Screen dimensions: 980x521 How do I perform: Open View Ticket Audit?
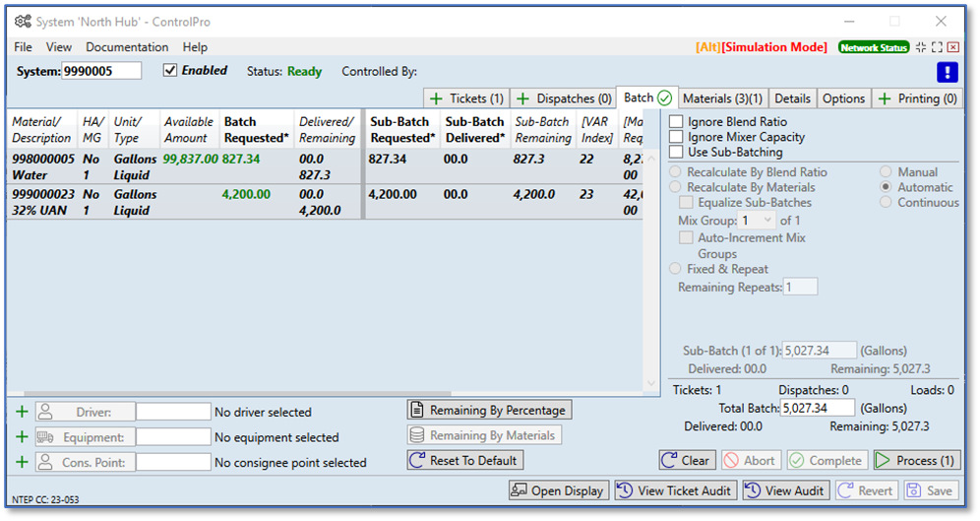point(674,490)
